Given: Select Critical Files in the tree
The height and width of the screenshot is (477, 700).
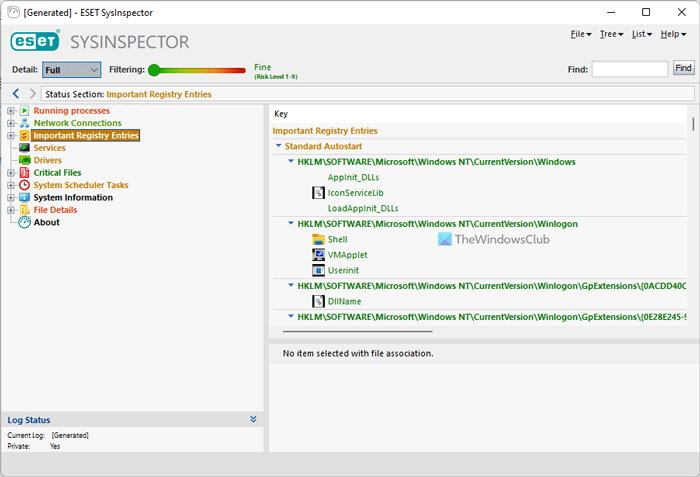Looking at the screenshot, I should [x=57, y=172].
